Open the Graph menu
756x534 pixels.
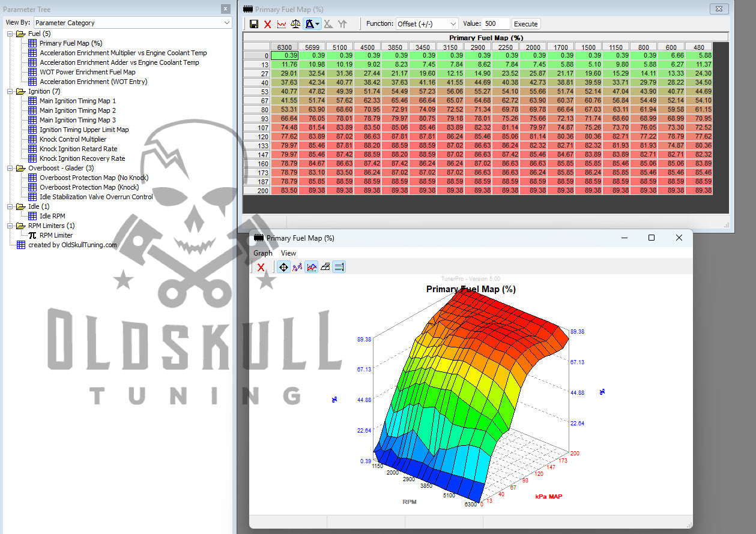(262, 253)
